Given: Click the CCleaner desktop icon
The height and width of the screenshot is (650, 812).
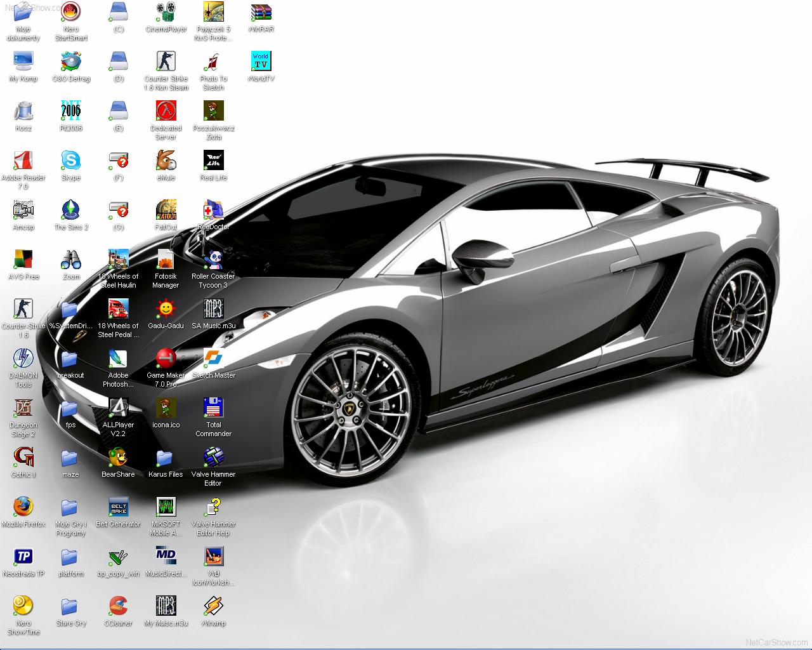Looking at the screenshot, I should pos(118,606).
